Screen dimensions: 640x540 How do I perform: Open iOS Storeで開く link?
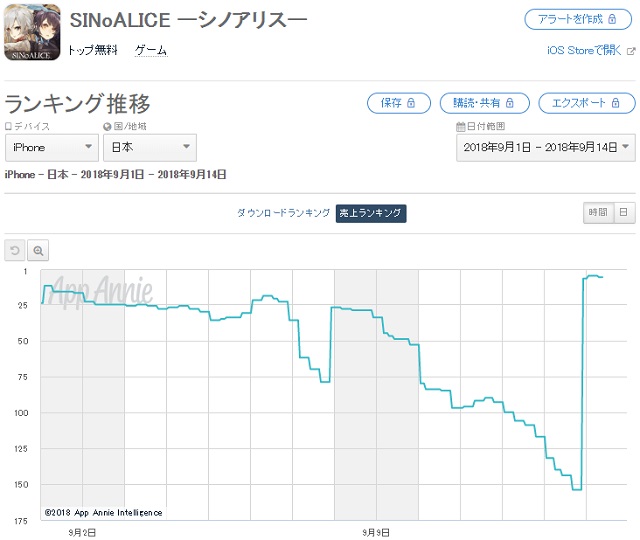pos(584,51)
